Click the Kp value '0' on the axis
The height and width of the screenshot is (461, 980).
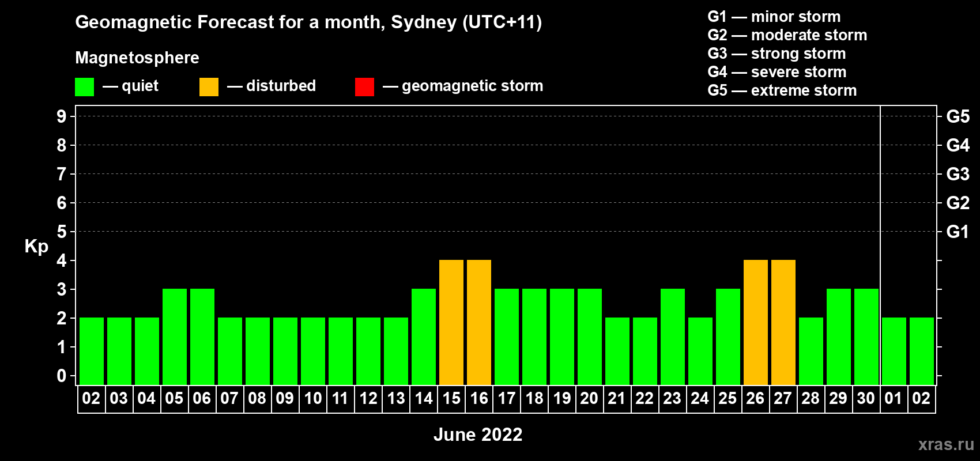[x=62, y=376]
